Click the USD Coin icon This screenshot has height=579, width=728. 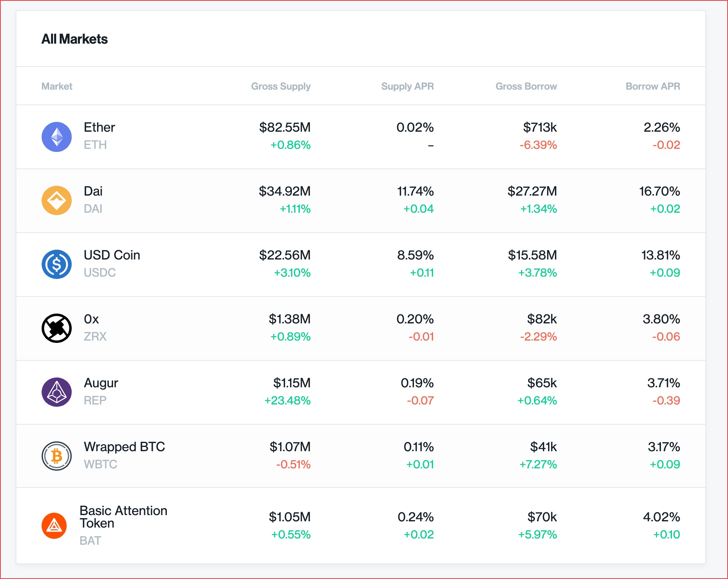point(57,265)
